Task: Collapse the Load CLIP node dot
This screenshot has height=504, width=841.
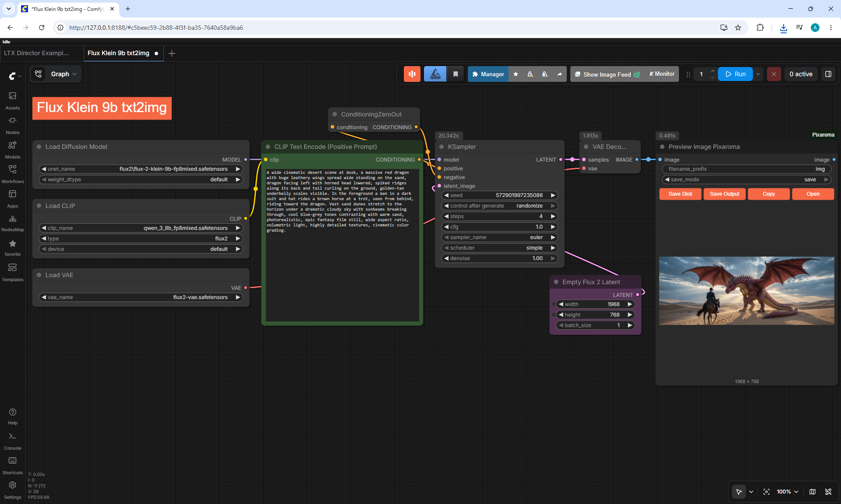Action: click(39, 206)
